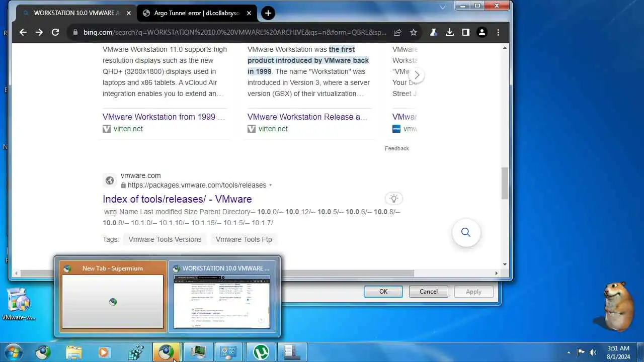The width and height of the screenshot is (644, 362).
Task: Open the experiments flask icon
Action: [433, 32]
